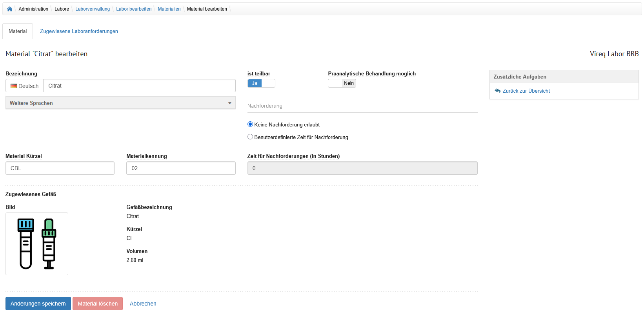
Task: Switch to the Material tab
Action: pos(18,31)
